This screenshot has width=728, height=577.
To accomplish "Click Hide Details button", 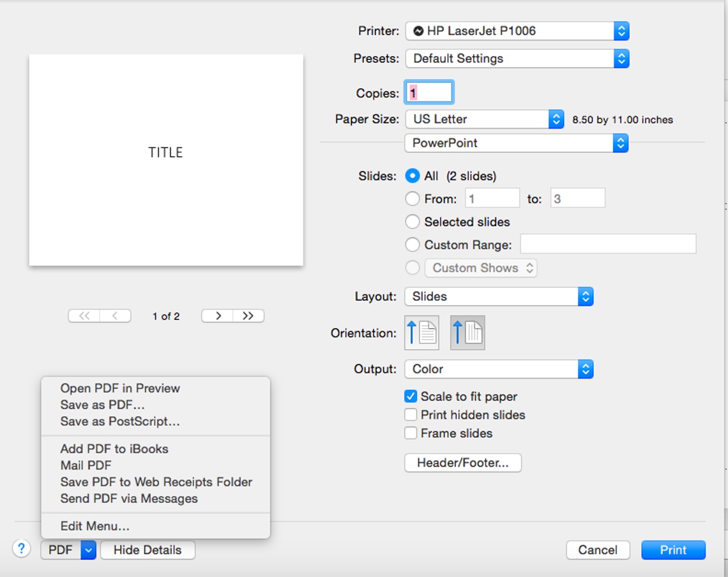I will 148,550.
